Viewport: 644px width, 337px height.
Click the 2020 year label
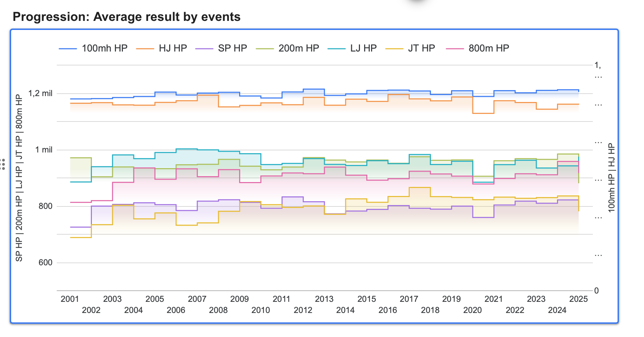pos(473,310)
